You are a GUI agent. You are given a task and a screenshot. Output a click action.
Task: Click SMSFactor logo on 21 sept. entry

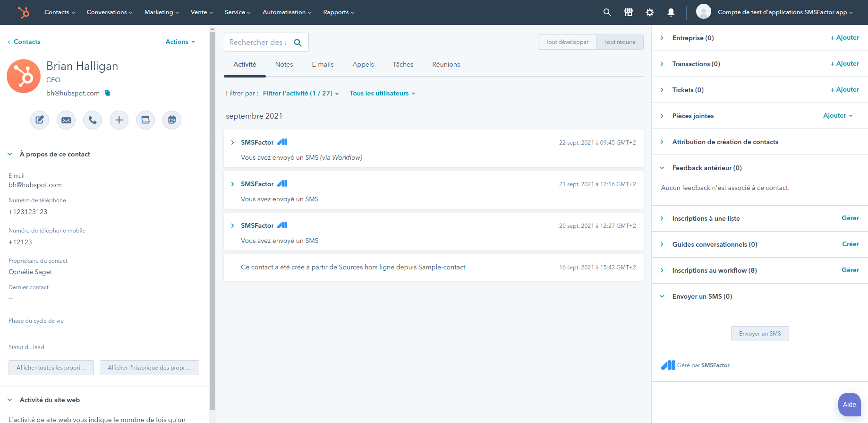[x=282, y=183]
